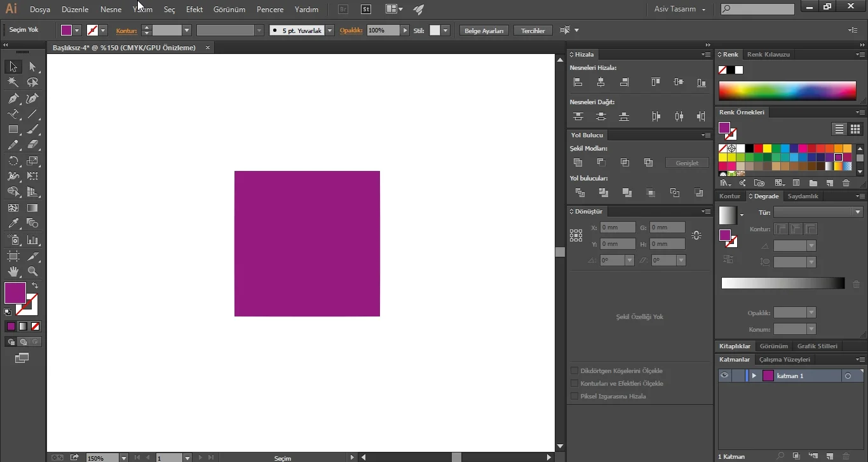
Task: Select the Rectangle tool
Action: point(13,130)
